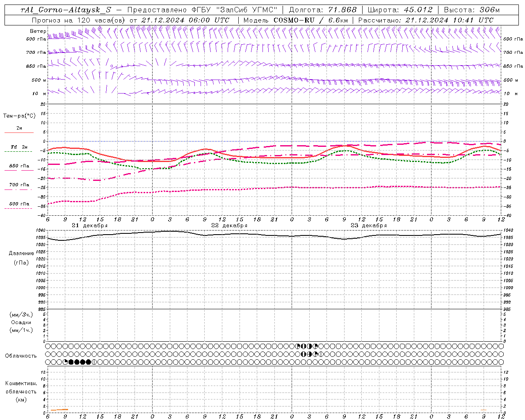The width and height of the screenshot is (525, 420).
Task: Click the Модель COSMO-RU / 6.6км text
Action: (x=296, y=20)
